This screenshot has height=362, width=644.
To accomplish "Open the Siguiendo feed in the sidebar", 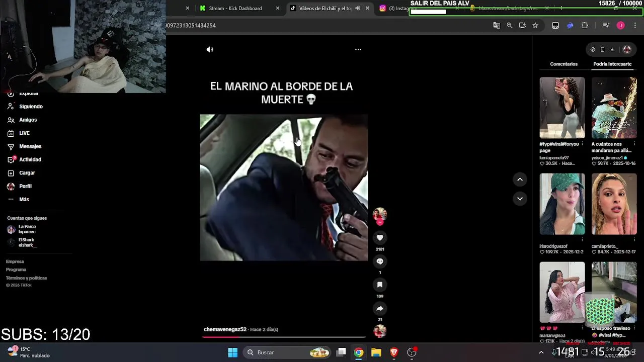I will [x=25, y=107].
